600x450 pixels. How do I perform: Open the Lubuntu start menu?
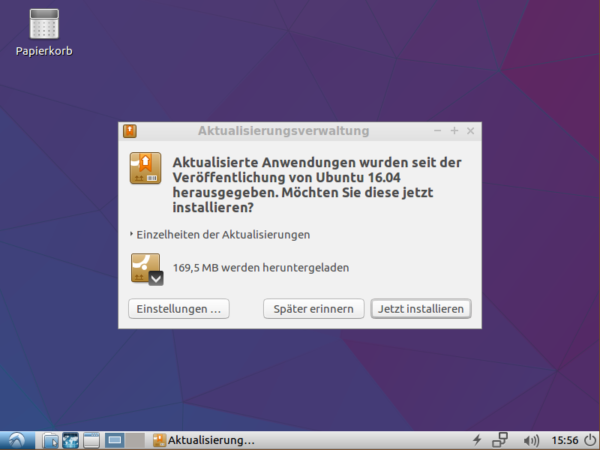click(x=17, y=440)
